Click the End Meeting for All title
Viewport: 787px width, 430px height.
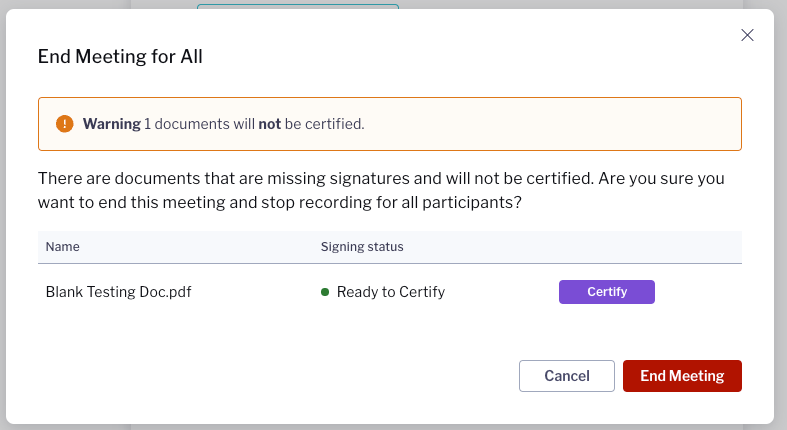pyautogui.click(x=120, y=56)
